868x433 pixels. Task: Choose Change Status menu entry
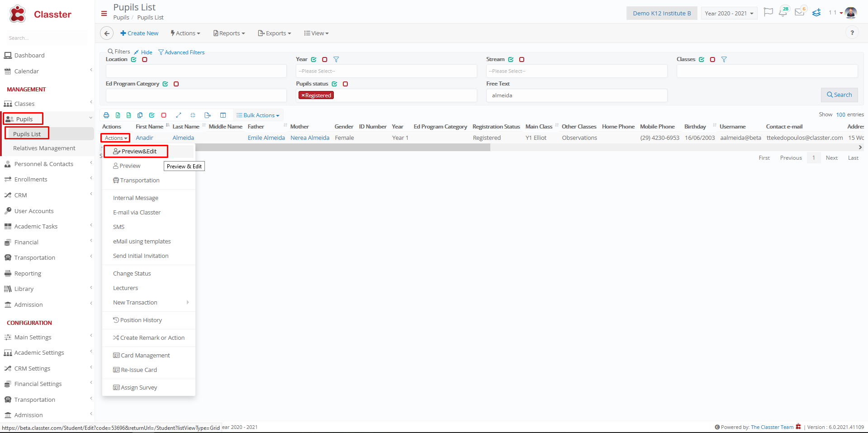(148, 274)
